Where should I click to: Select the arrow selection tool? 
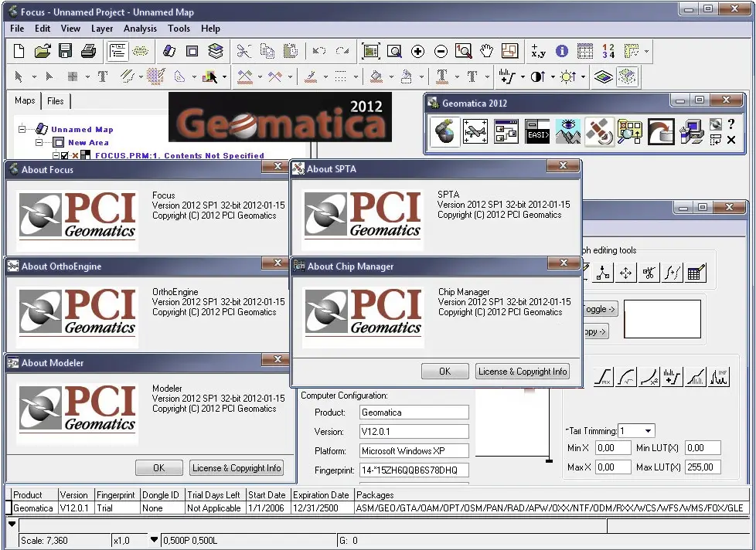pos(19,76)
